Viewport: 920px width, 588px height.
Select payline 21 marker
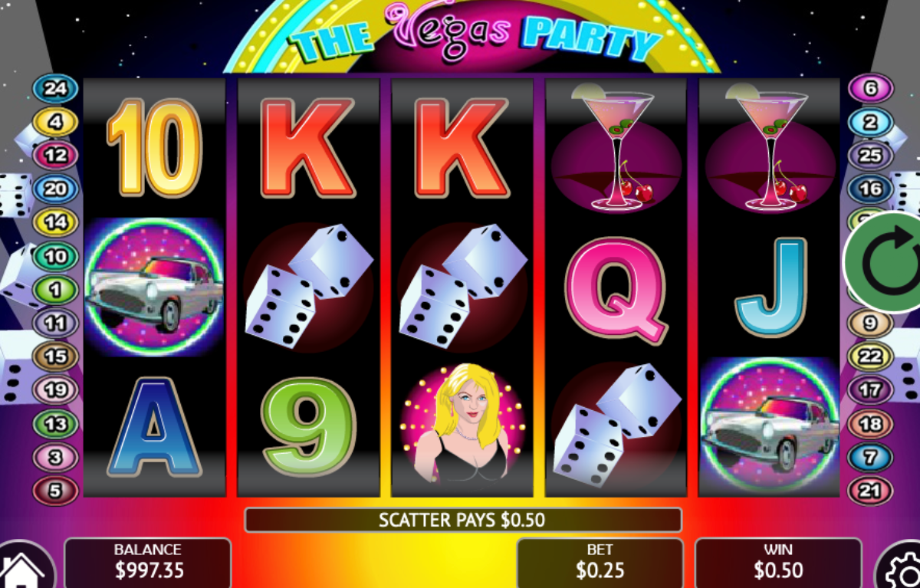tap(870, 491)
